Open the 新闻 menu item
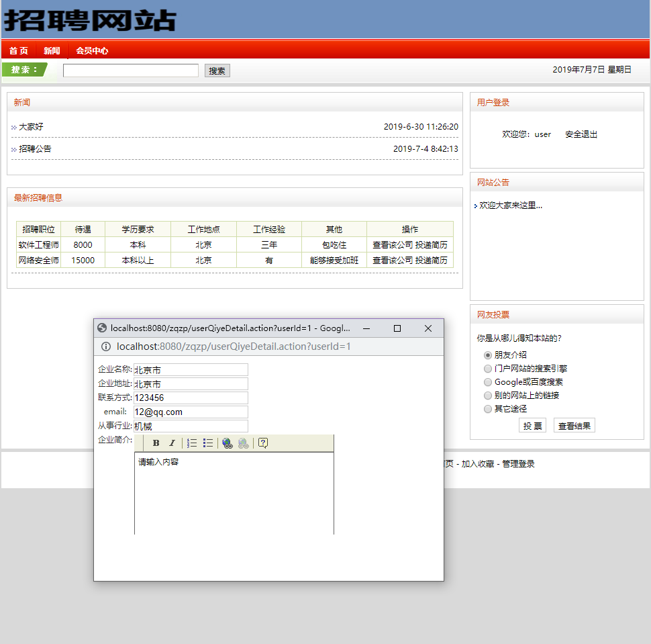 [52, 50]
